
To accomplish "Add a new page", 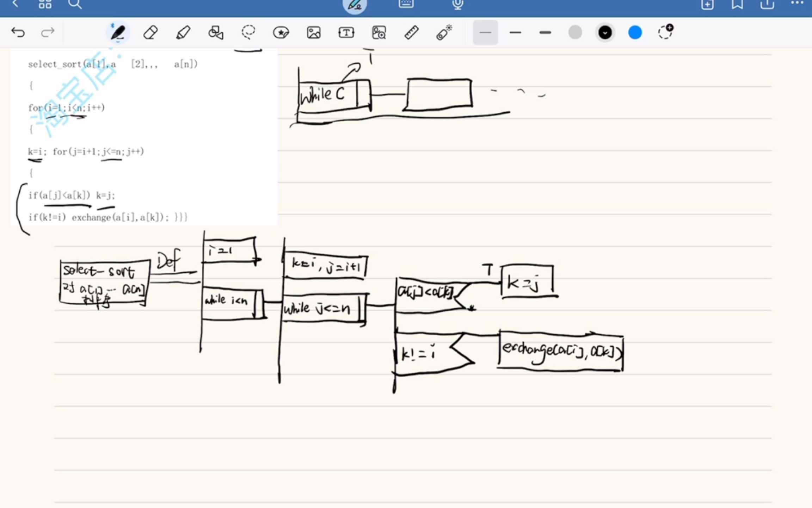I will click(707, 4).
